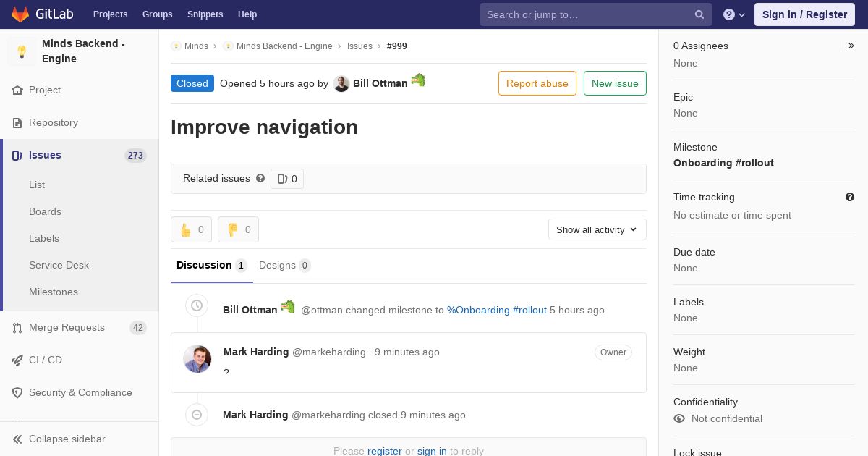
Task: Open Show all activity dropdown
Action: tap(597, 229)
